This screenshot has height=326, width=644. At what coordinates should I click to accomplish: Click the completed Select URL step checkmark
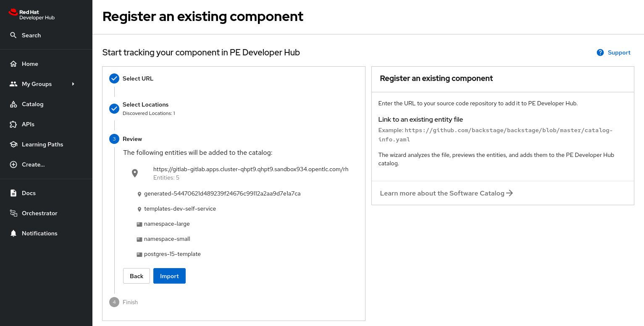click(114, 78)
